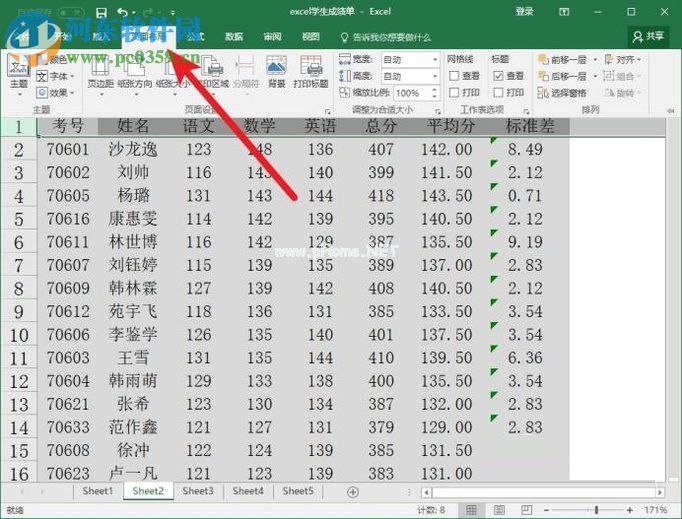Uncheck Headings View (查看) checkbox

[498, 76]
